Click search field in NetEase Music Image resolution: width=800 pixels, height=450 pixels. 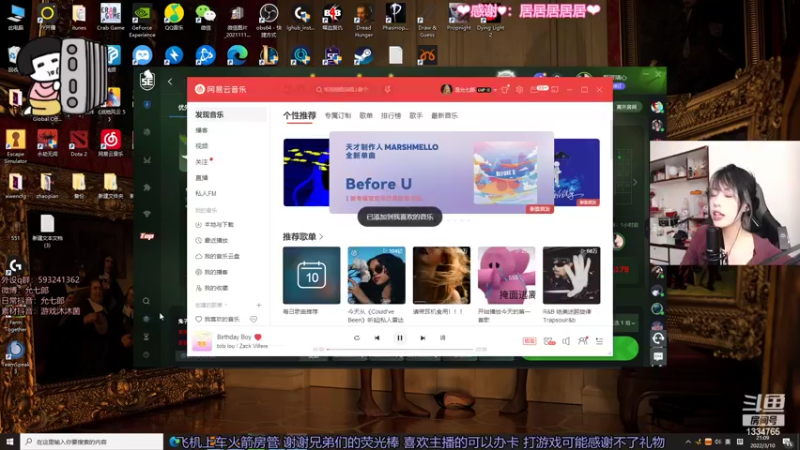coord(344,89)
